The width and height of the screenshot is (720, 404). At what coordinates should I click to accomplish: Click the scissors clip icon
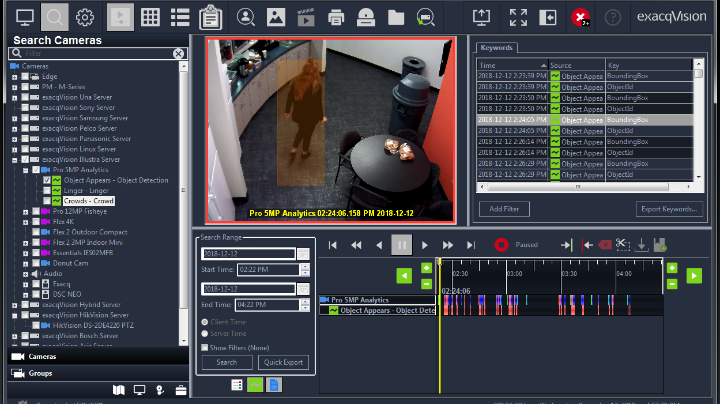click(623, 245)
